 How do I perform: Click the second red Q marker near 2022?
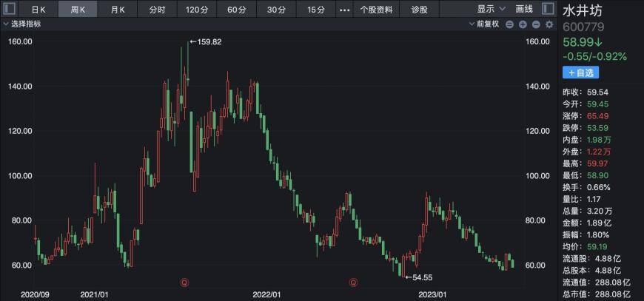pos(353,282)
